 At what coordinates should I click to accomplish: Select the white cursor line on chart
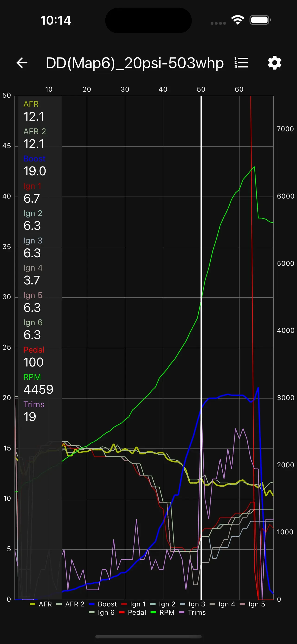(201, 348)
